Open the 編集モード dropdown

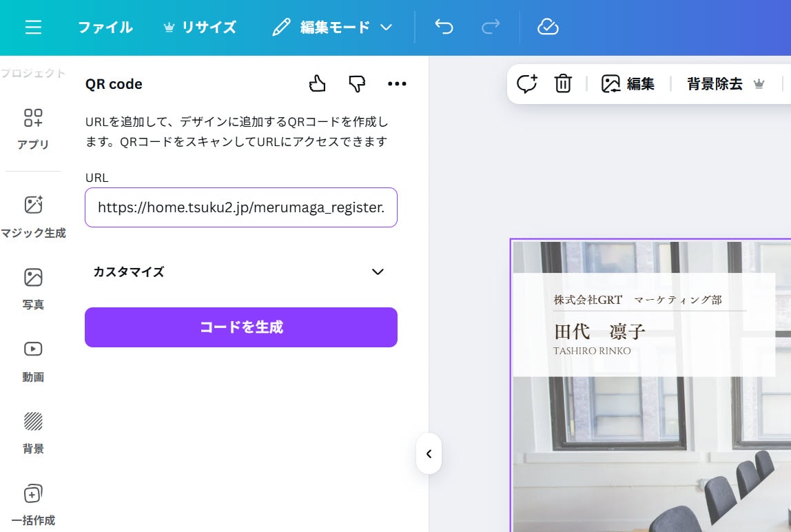(333, 28)
